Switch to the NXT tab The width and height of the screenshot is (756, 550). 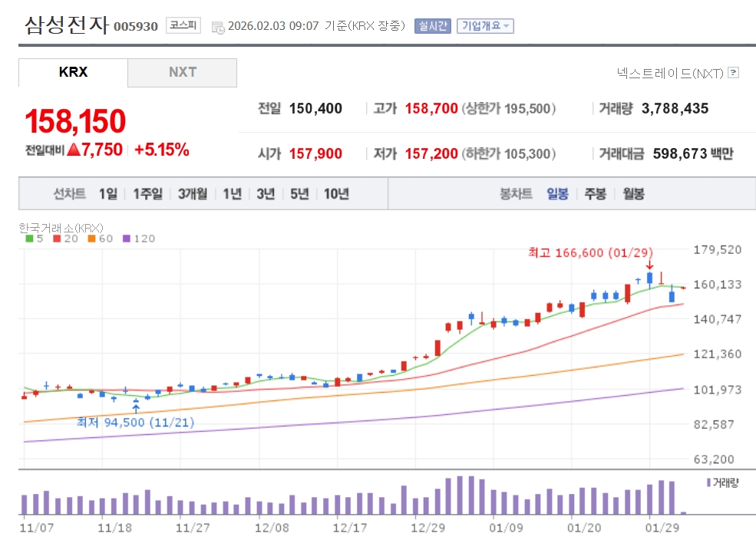pyautogui.click(x=182, y=72)
